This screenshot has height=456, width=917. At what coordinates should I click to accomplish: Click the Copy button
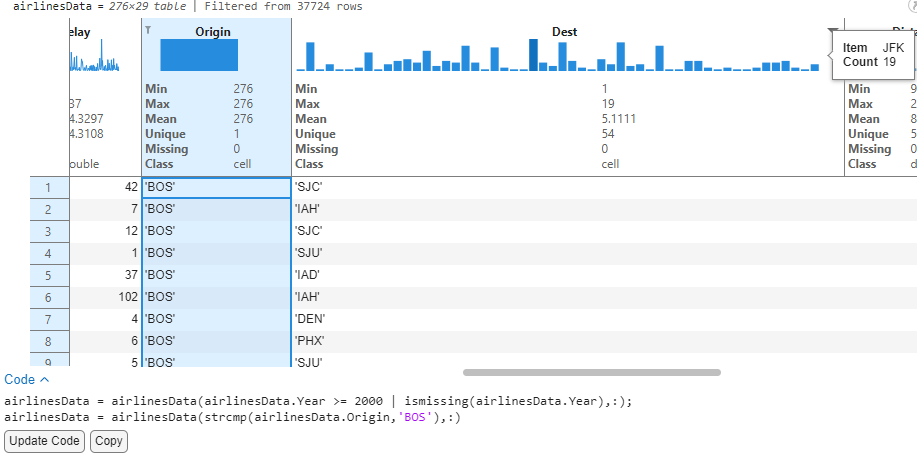(x=109, y=441)
